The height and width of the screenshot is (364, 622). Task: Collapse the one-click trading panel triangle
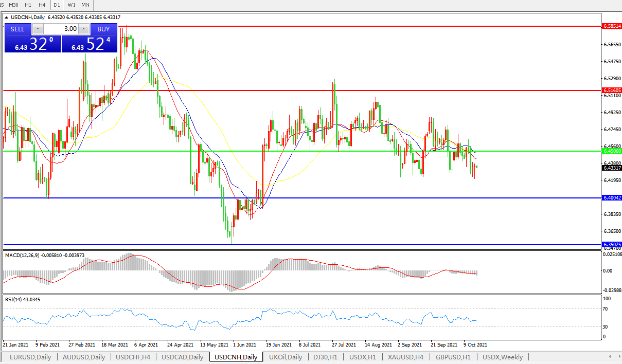pos(7,17)
